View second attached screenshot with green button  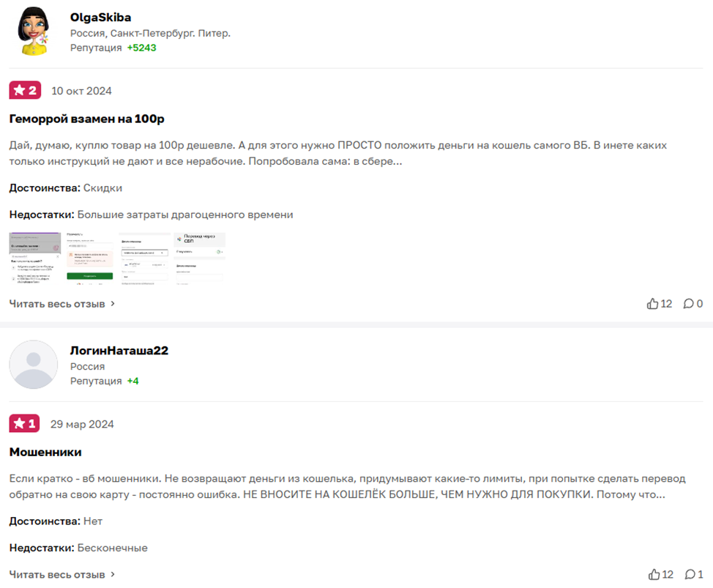(x=89, y=258)
